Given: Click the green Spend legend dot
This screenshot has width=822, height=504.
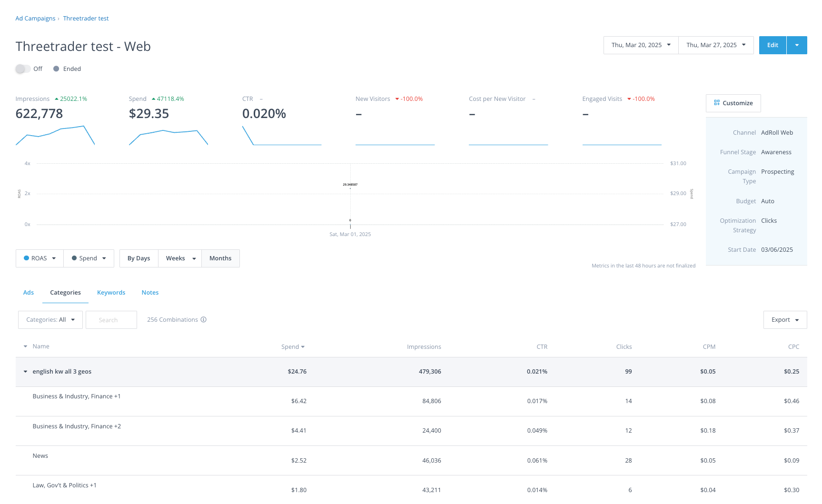Looking at the screenshot, I should [x=75, y=258].
